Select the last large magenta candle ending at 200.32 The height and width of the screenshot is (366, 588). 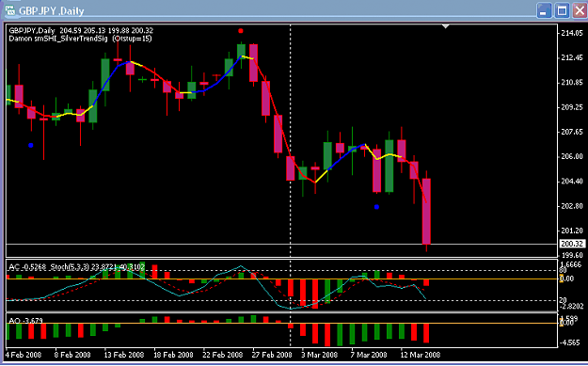pyautogui.click(x=426, y=211)
